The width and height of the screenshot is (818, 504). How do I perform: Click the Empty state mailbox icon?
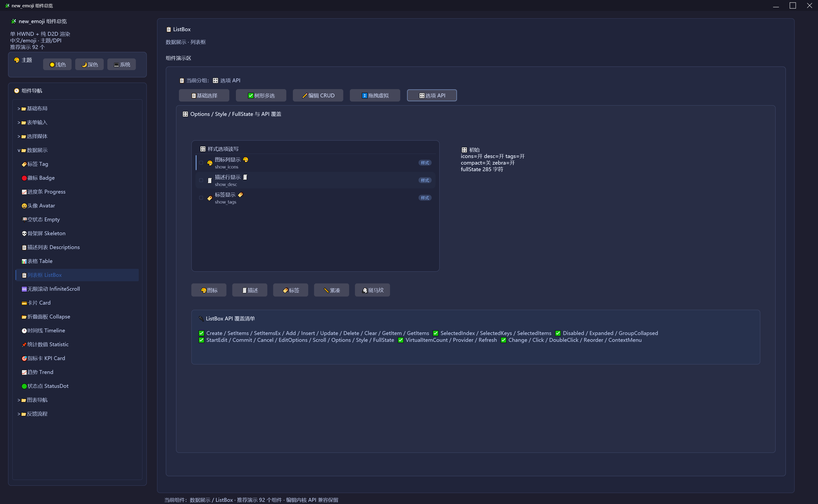click(24, 220)
